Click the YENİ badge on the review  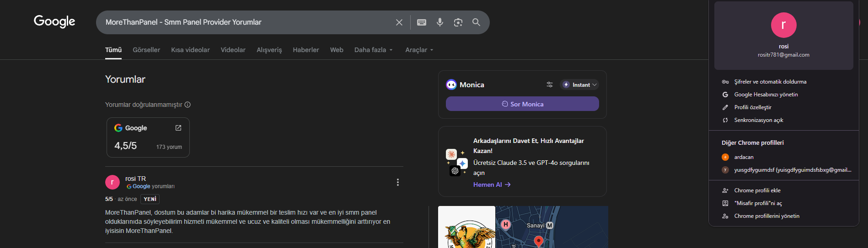click(150, 199)
